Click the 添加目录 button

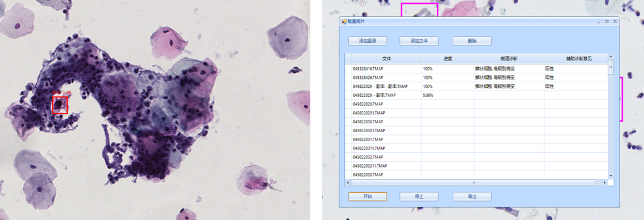(x=368, y=41)
